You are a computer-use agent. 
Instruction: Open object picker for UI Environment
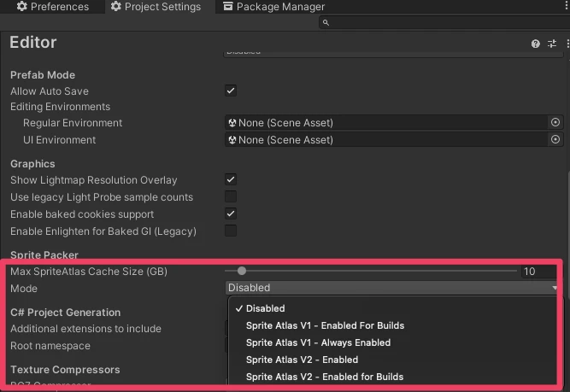pos(555,139)
